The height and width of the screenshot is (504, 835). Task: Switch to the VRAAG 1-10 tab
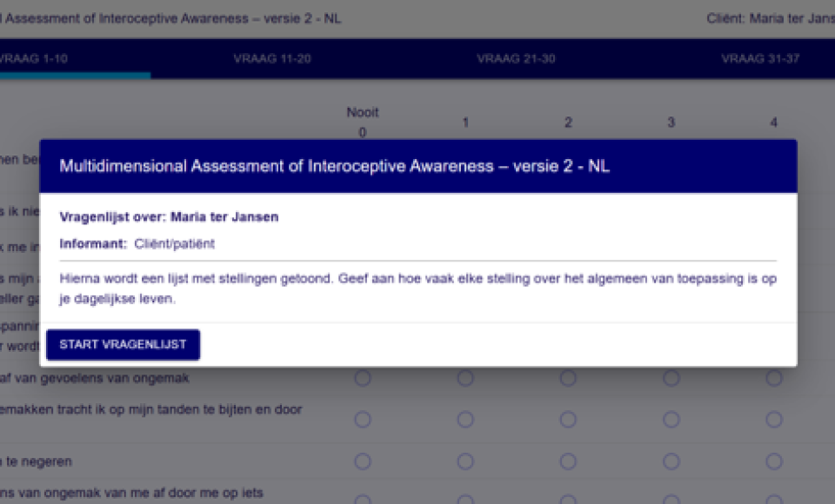(x=33, y=58)
